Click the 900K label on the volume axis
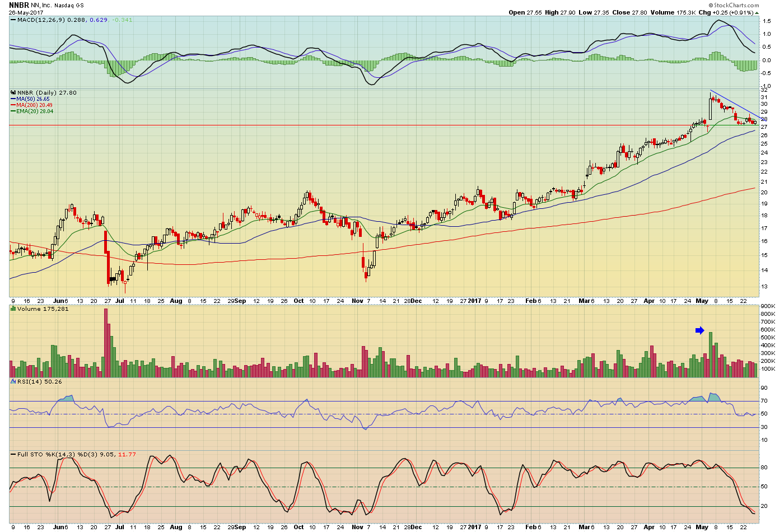The width and height of the screenshot is (784, 532). [x=767, y=306]
